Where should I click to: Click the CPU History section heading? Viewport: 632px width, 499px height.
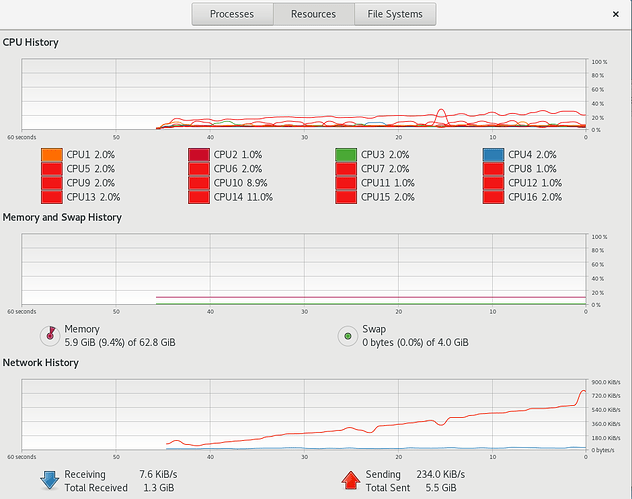tap(30, 43)
